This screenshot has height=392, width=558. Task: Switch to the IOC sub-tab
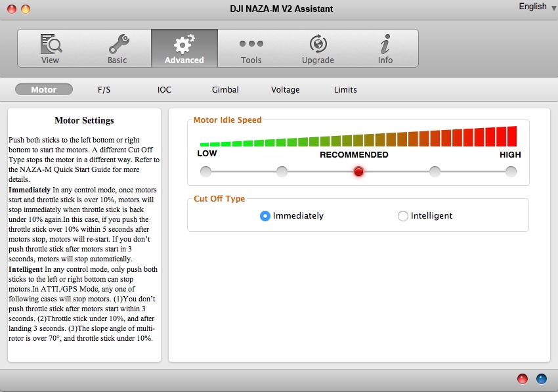coord(164,90)
